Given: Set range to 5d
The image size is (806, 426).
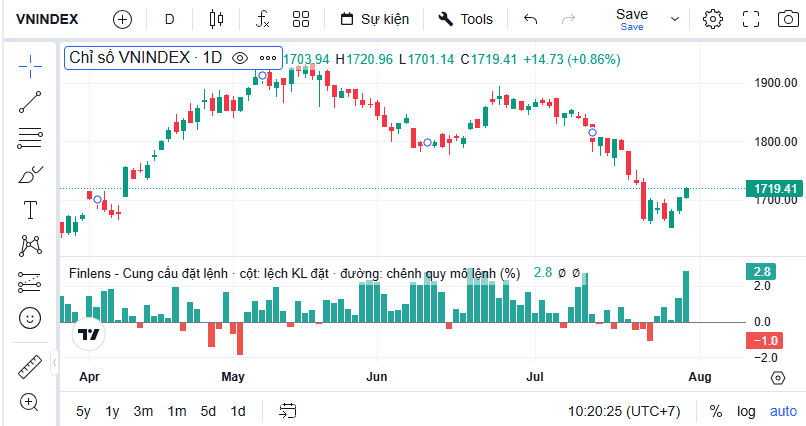Looking at the screenshot, I should [208, 411].
